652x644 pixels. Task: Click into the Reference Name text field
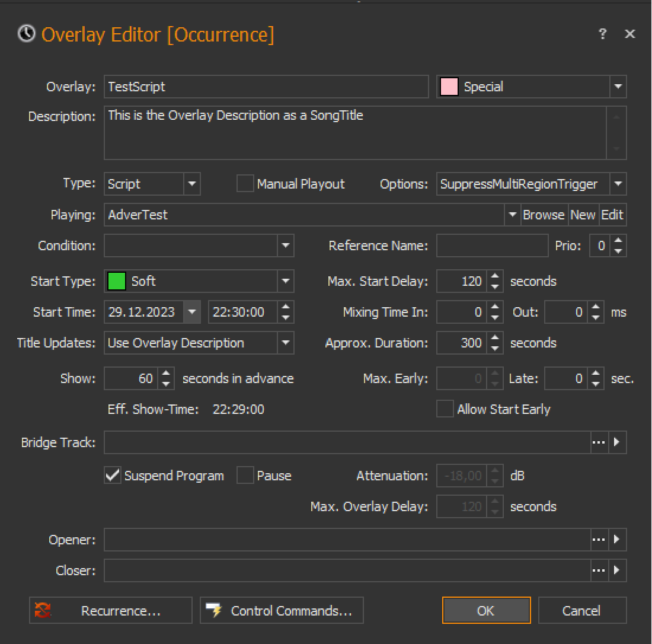coord(492,246)
